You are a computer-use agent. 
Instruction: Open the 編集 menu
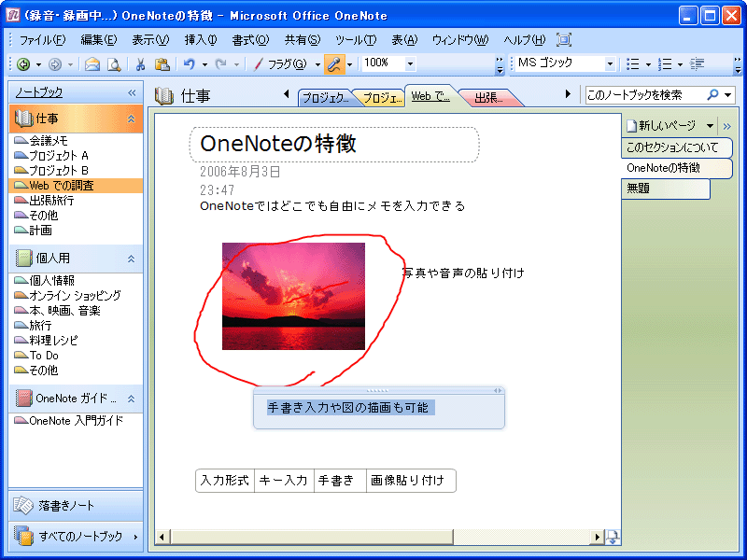(x=99, y=40)
